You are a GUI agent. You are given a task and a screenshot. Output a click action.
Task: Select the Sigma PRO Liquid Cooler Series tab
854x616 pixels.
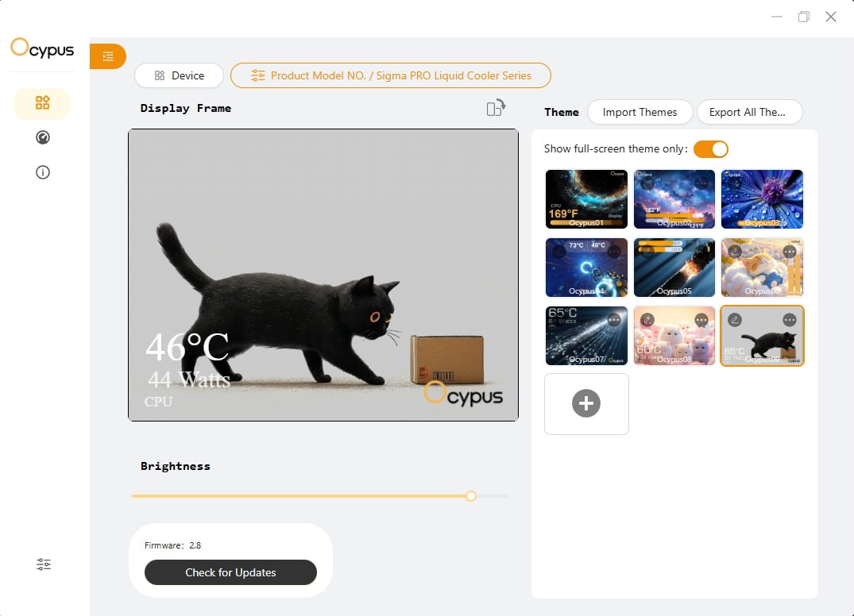pyautogui.click(x=391, y=75)
